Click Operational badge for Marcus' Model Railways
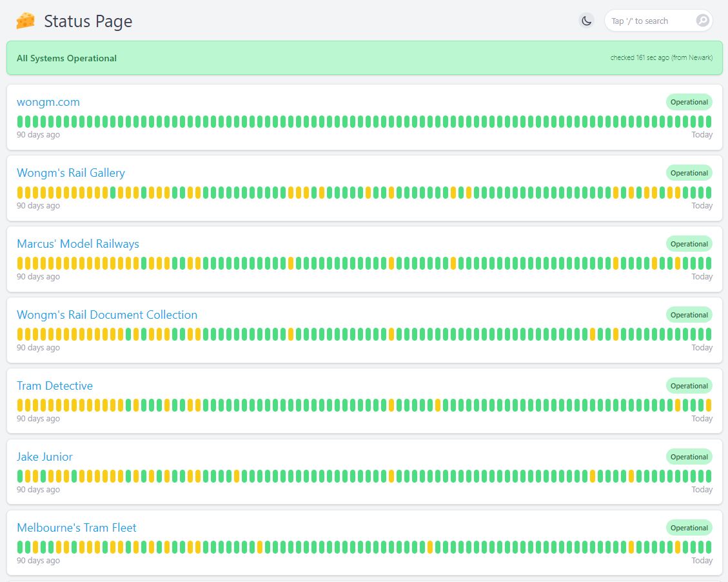728x582 pixels. [689, 245]
